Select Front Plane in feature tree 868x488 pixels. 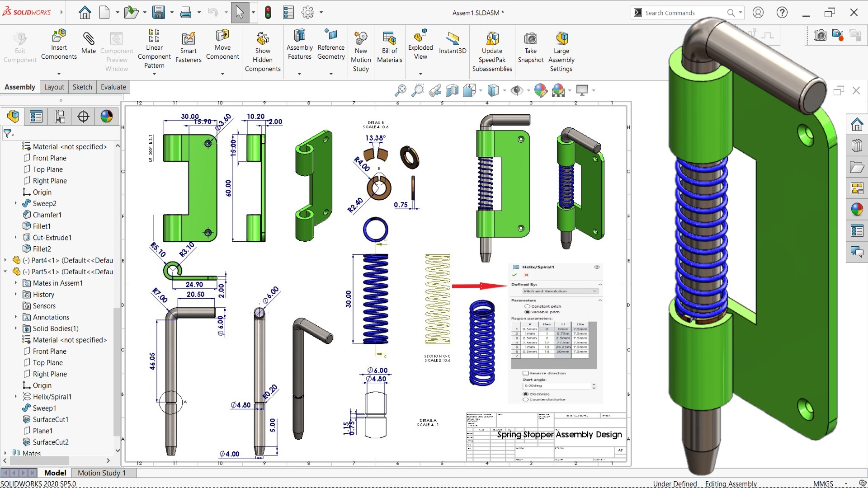tap(49, 158)
